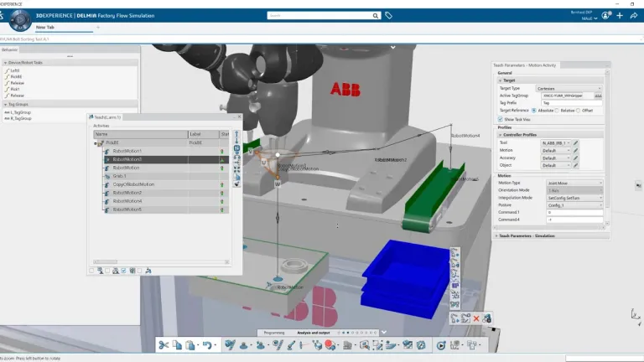Click the Cut scissors icon in bottom toolbar

pos(164,345)
